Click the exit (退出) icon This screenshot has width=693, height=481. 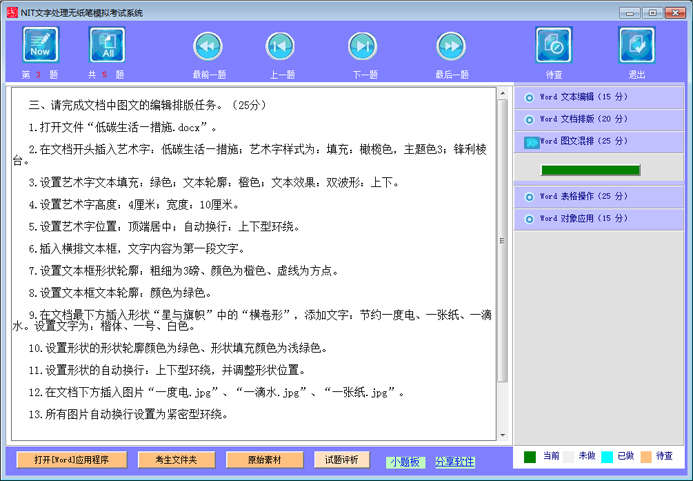(x=636, y=46)
